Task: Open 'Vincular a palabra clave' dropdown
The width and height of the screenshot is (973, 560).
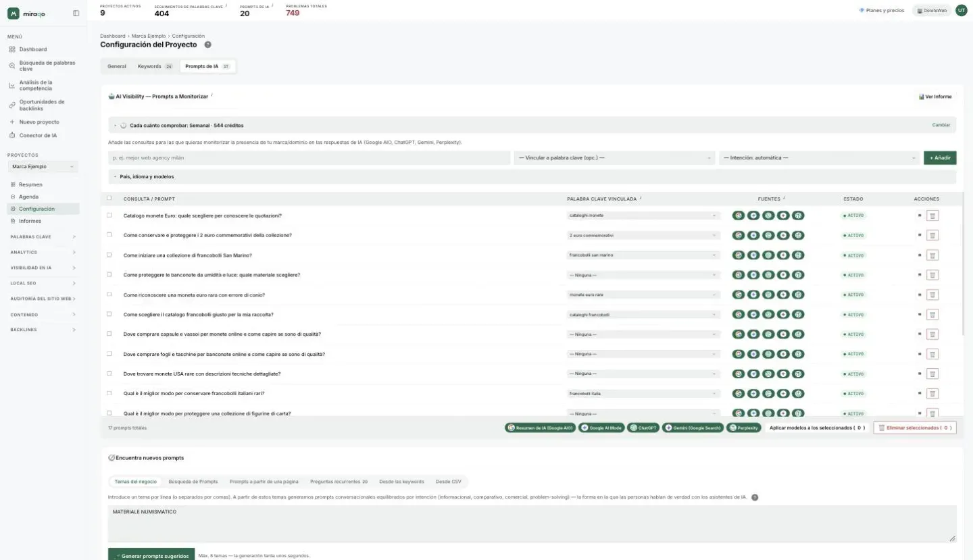Action: pos(614,157)
